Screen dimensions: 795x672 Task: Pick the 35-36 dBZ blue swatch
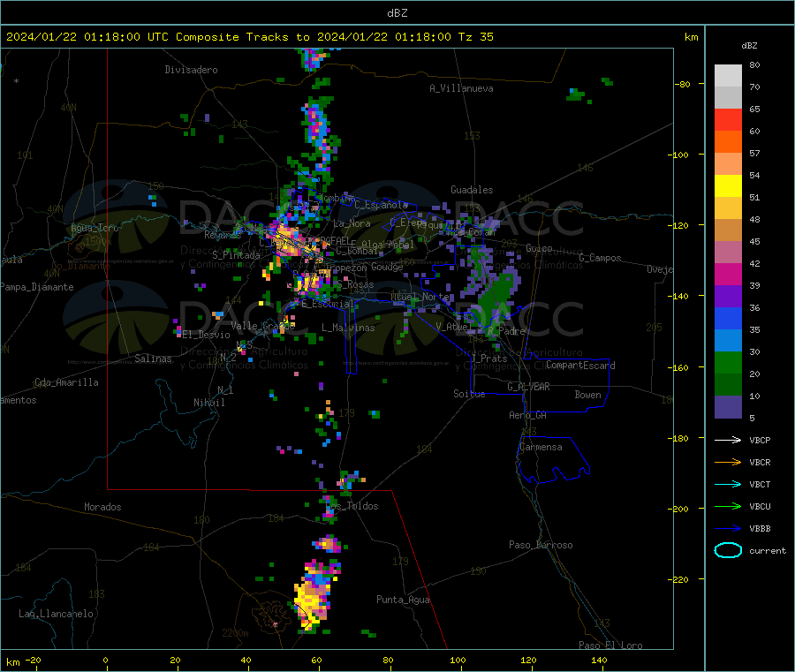[x=728, y=318]
